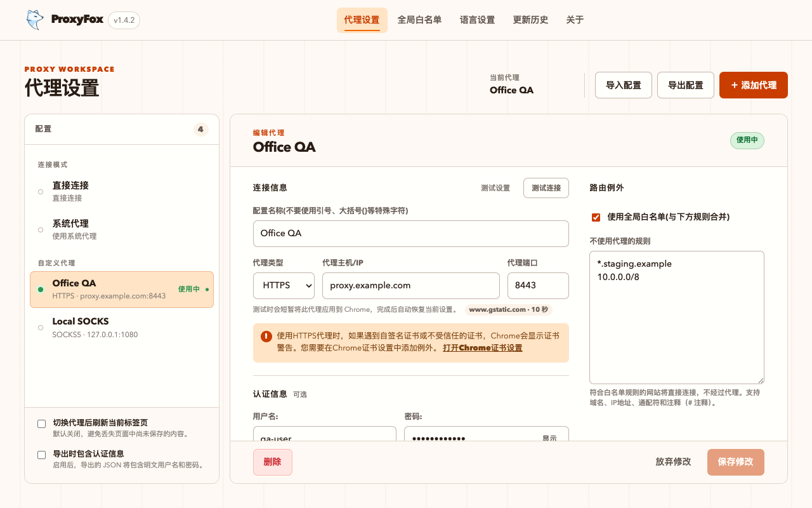Image resolution: width=812 pixels, height=508 pixels.
Task: Open the 关于 tab
Action: tap(575, 20)
